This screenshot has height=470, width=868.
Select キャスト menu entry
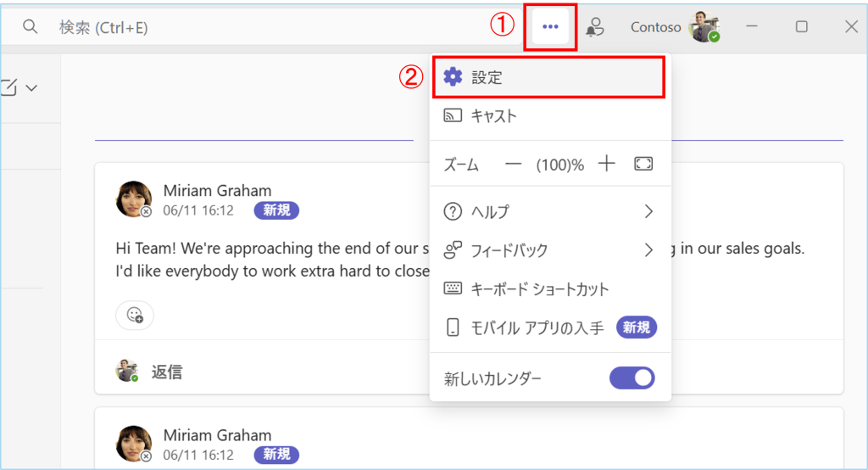click(x=493, y=116)
